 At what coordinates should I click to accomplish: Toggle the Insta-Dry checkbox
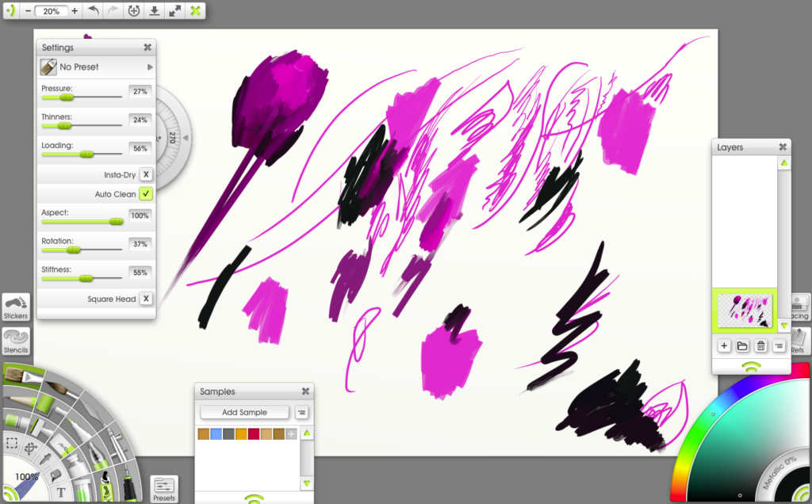point(146,174)
